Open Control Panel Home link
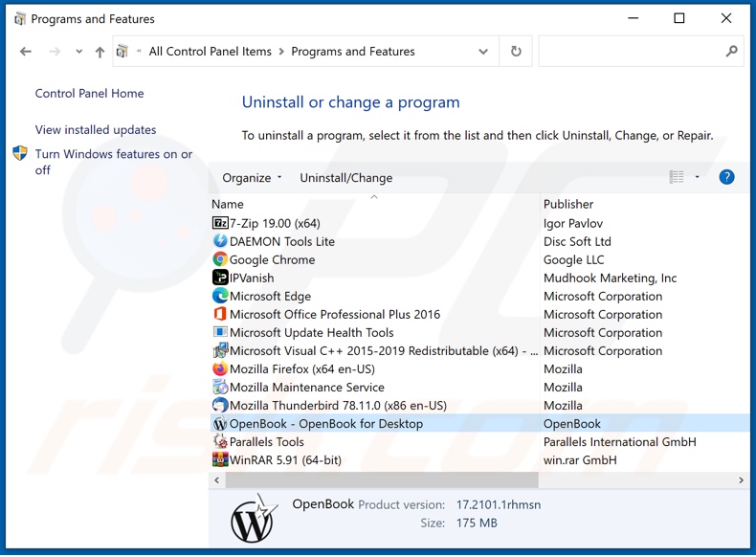This screenshot has height=557, width=756. [x=89, y=93]
